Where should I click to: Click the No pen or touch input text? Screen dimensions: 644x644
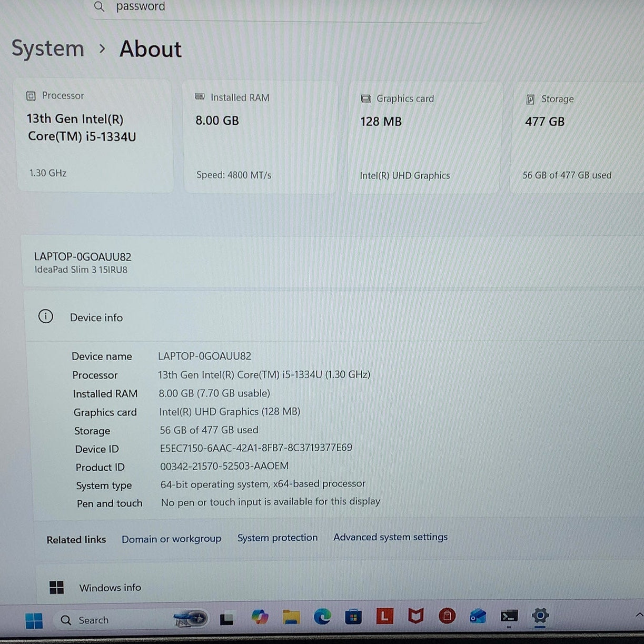pyautogui.click(x=271, y=502)
